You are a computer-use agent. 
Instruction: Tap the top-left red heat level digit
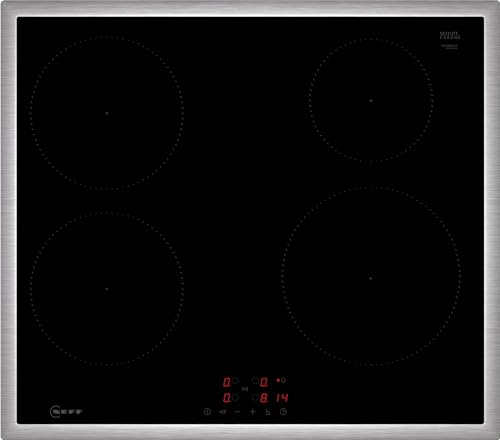click(x=227, y=382)
